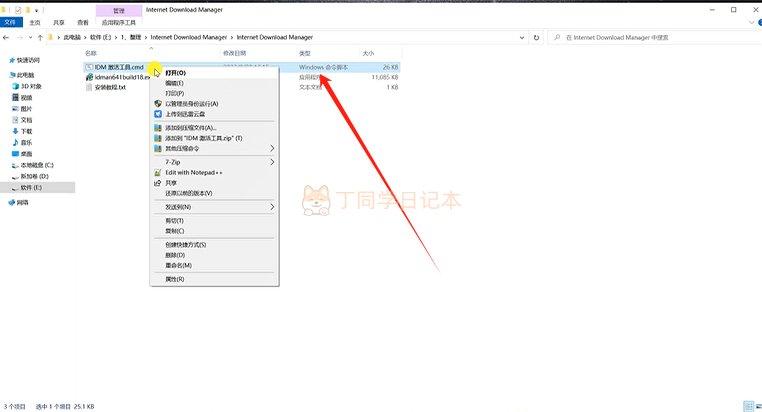Choose Edit (E) in context menu

pos(214,83)
